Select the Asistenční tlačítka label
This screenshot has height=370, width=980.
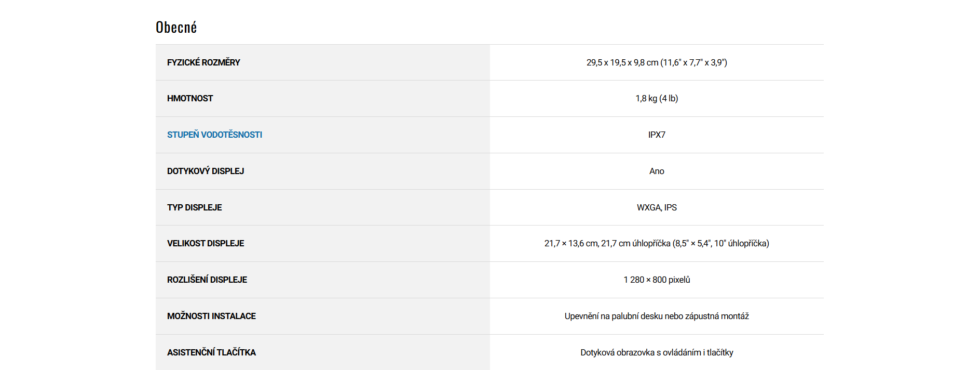pyautogui.click(x=211, y=352)
